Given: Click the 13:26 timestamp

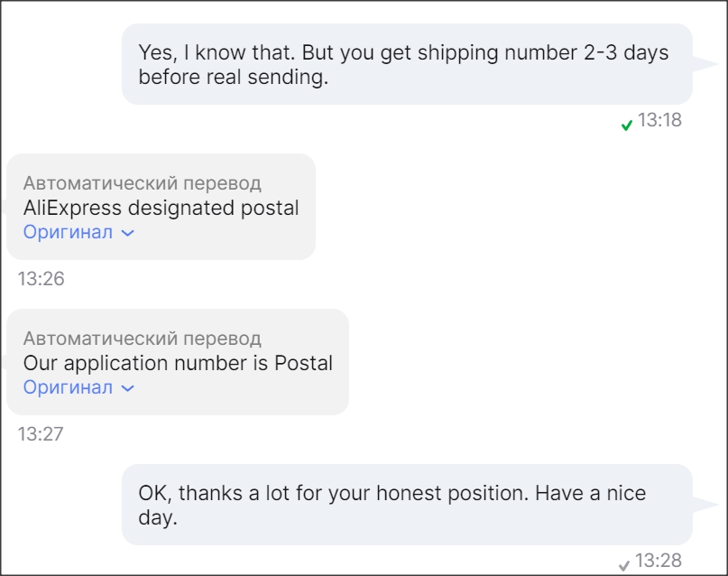Looking at the screenshot, I should (41, 278).
